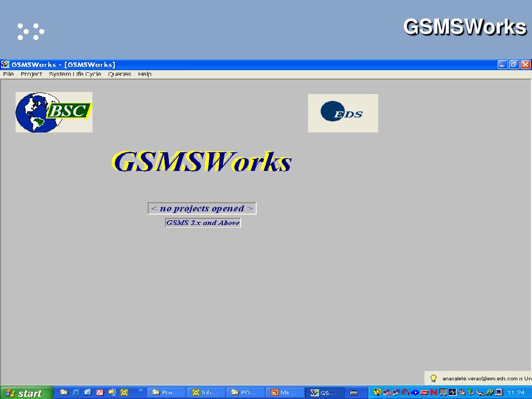
Task: Click the anasalete.veras email notification text
Action: point(487,378)
